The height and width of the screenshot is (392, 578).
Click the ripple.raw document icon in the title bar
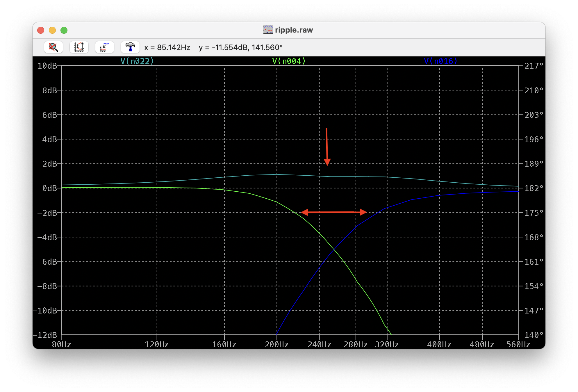[268, 30]
